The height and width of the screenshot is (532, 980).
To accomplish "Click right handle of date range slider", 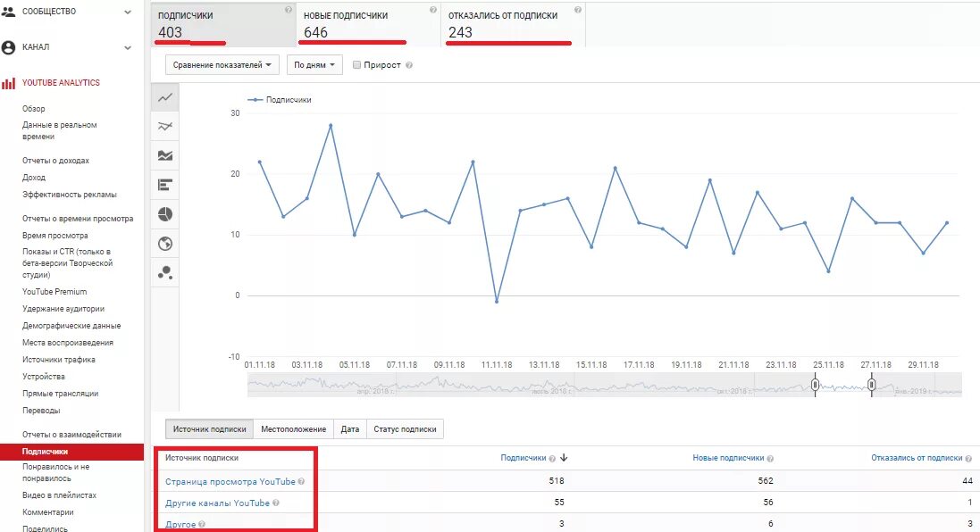I will 871,385.
